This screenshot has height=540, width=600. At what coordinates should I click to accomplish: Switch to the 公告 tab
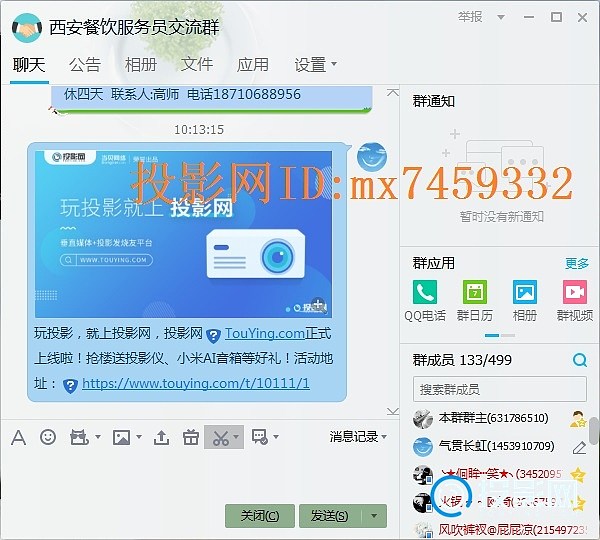[85, 64]
